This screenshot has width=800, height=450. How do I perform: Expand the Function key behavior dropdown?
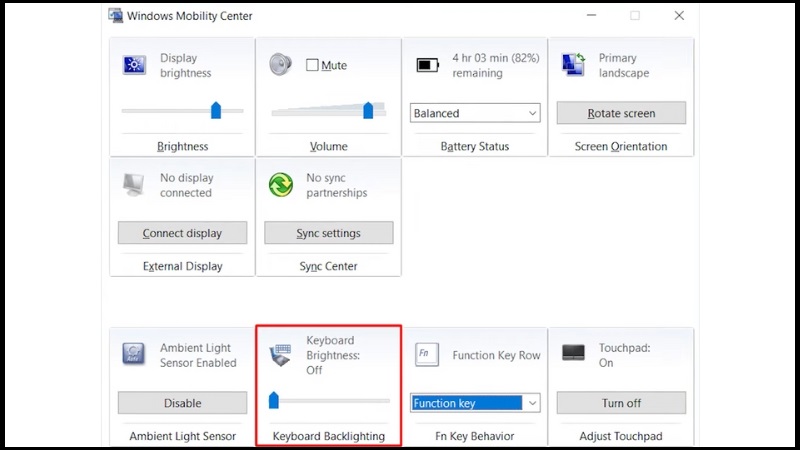[475, 403]
